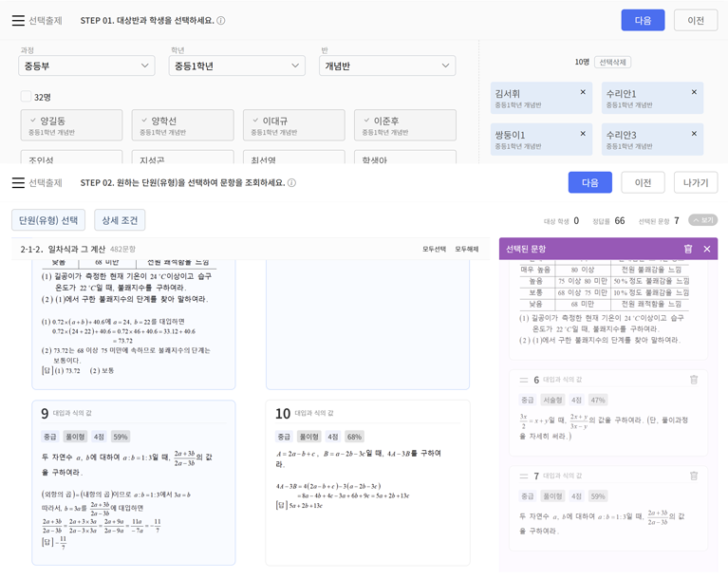Click the info icon next to STEP 01 title
Screen dimensions: 728x579
[x=221, y=20]
